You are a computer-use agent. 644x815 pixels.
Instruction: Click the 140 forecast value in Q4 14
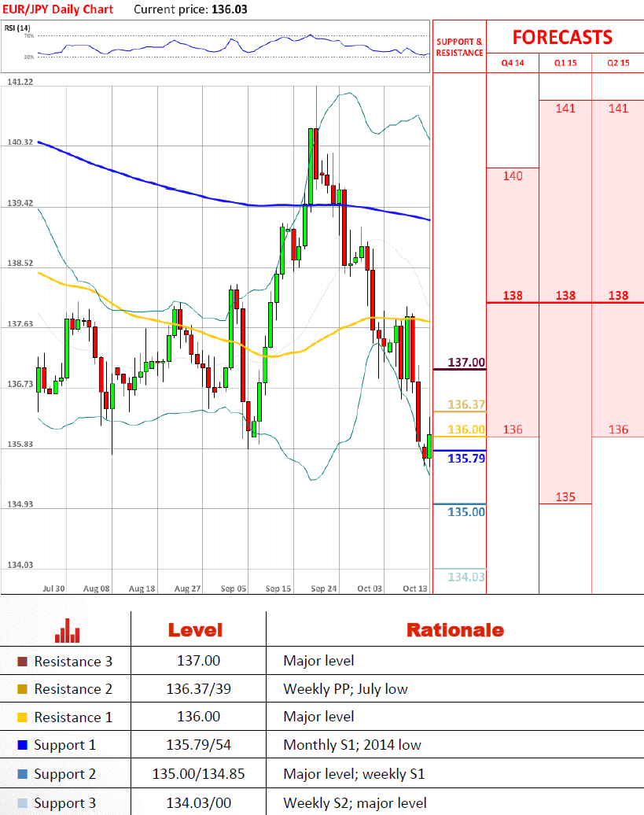pos(513,176)
